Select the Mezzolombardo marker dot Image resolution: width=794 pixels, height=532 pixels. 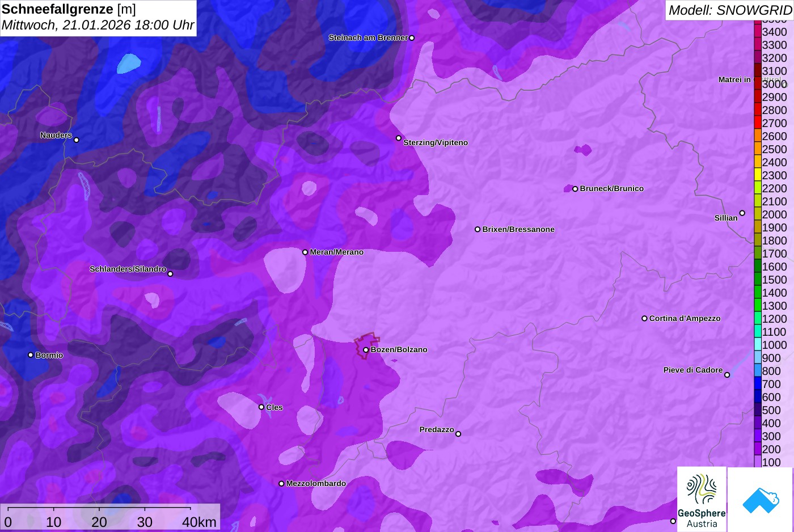[x=281, y=484]
